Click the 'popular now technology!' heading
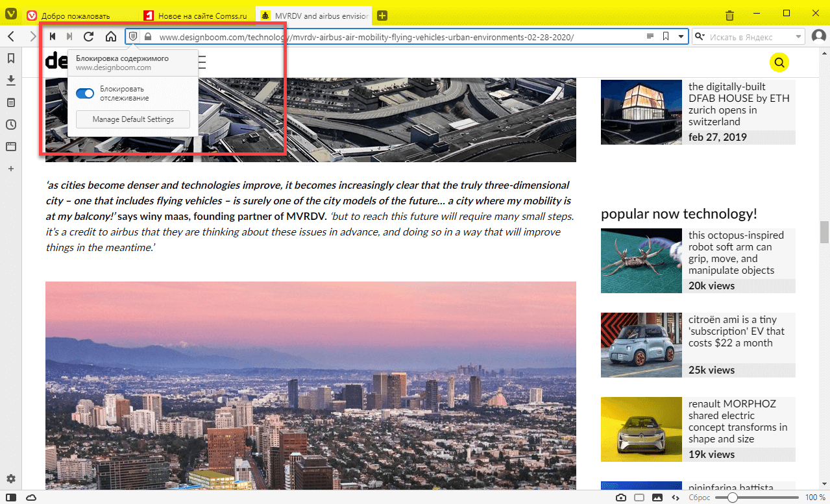Screen dimensions: 830x504 [x=679, y=214]
